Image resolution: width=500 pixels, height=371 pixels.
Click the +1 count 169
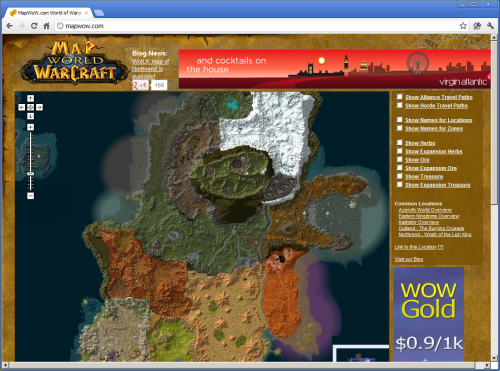(x=159, y=85)
